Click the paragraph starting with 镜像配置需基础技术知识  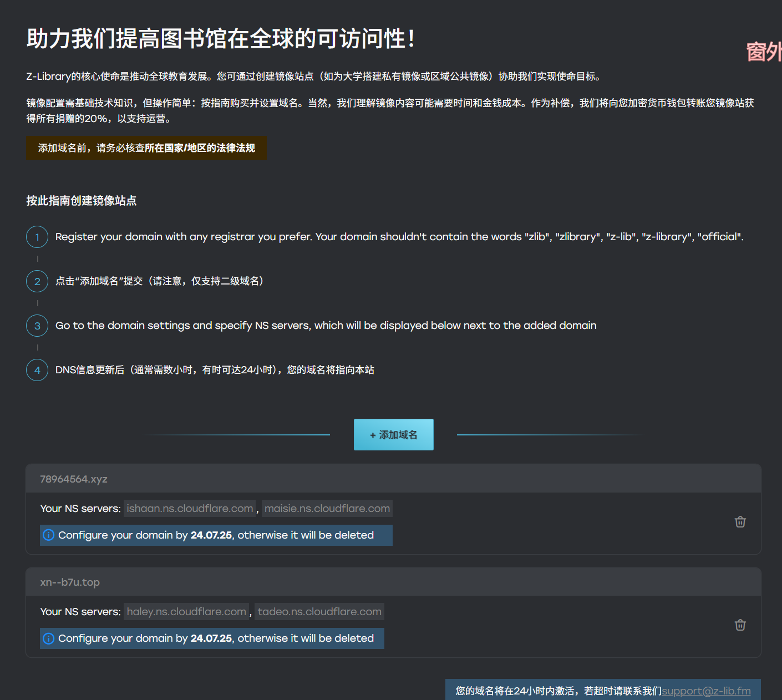[390, 111]
